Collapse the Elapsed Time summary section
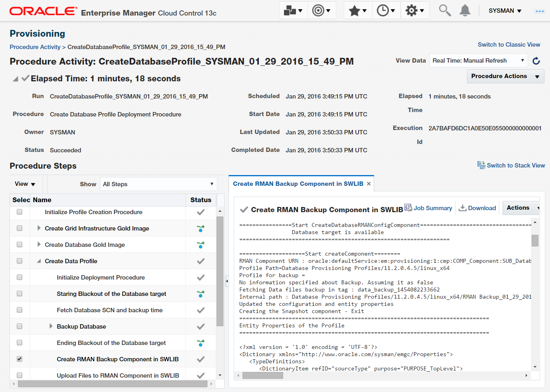 [x=15, y=79]
